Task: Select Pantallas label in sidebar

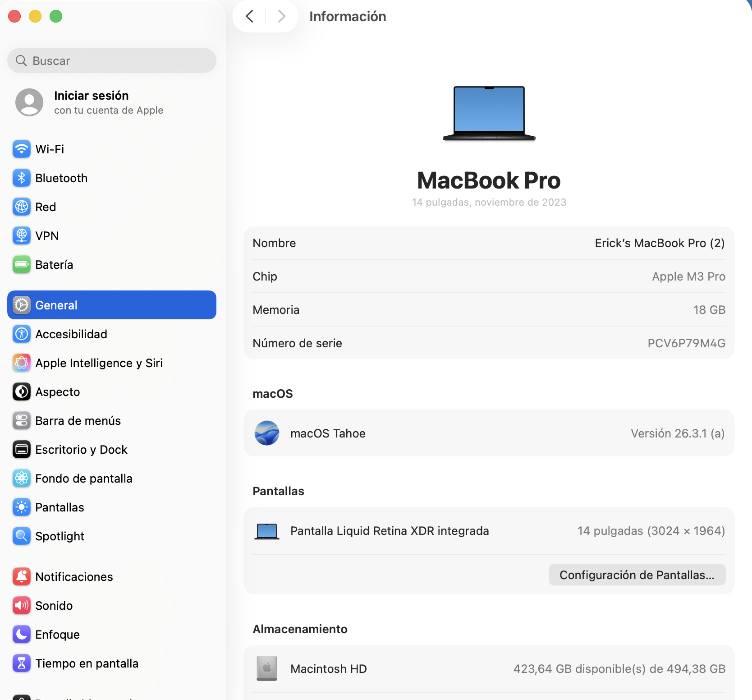Action: point(60,507)
